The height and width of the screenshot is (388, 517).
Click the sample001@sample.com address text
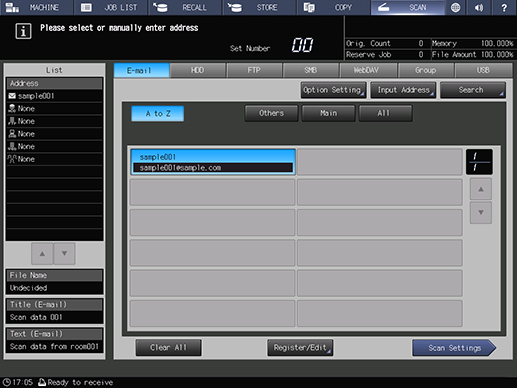[180, 168]
